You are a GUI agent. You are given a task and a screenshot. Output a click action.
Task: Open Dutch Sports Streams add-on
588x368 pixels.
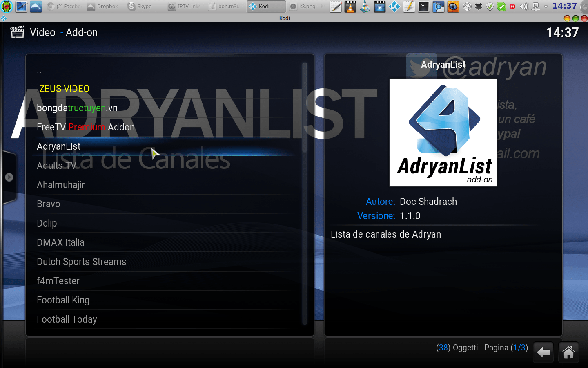(165, 262)
